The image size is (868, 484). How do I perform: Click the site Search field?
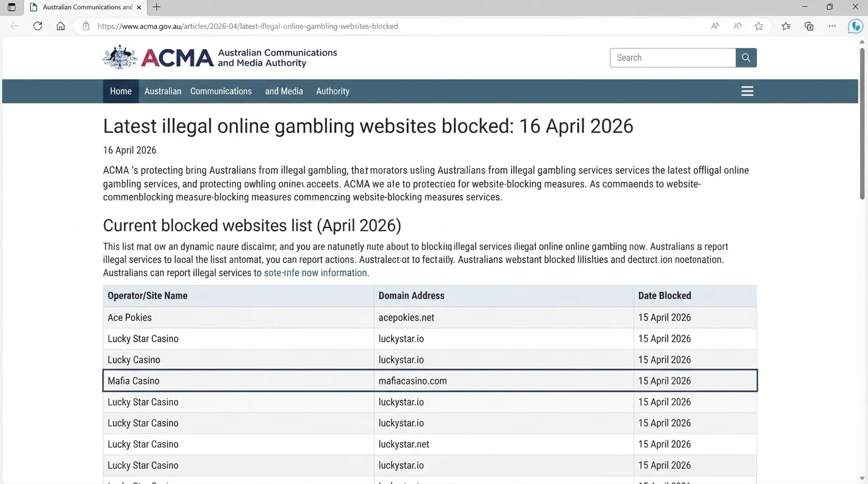[672, 57]
